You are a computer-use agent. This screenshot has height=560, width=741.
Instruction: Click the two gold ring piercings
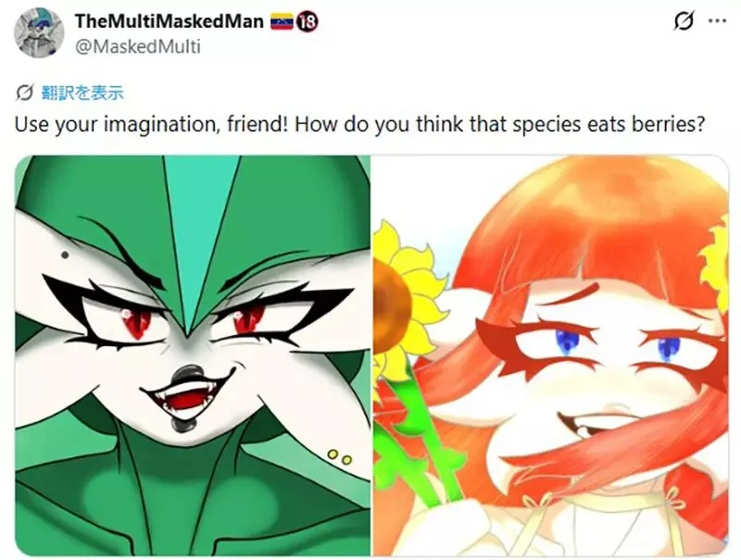click(340, 456)
